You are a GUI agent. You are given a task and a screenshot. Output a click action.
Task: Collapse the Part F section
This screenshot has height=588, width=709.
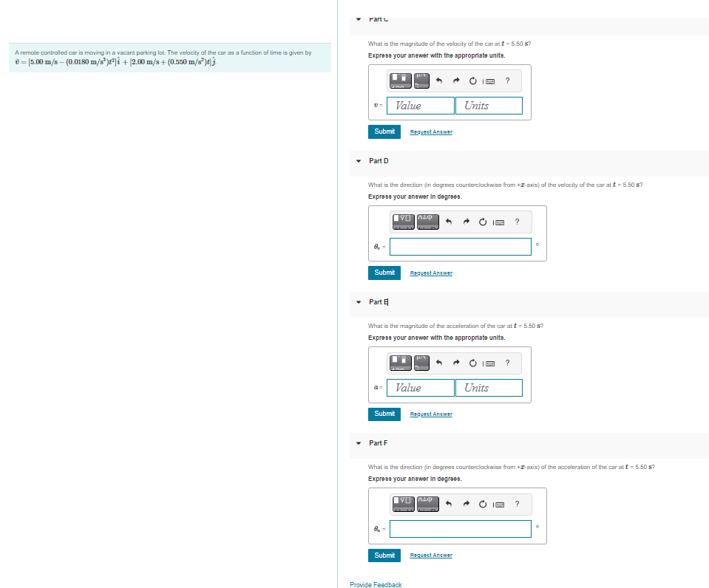coord(358,442)
